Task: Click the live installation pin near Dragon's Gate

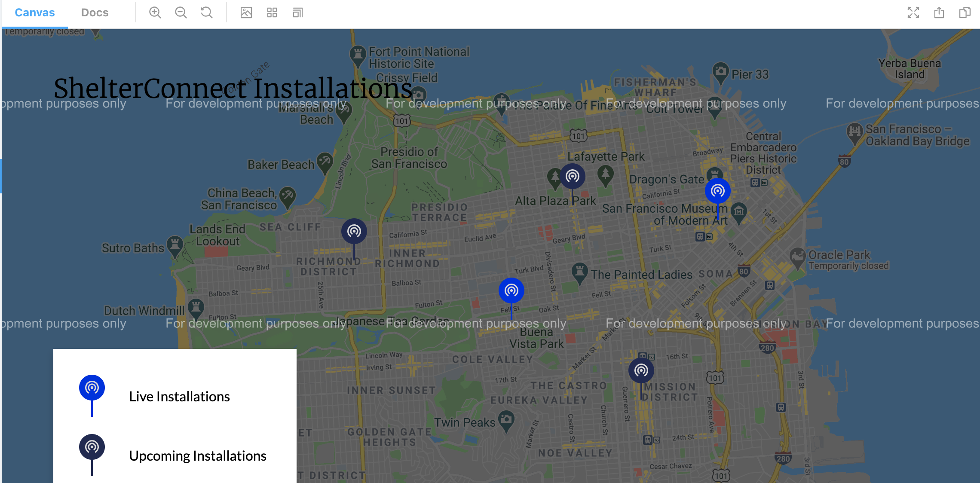Action: pos(717,191)
